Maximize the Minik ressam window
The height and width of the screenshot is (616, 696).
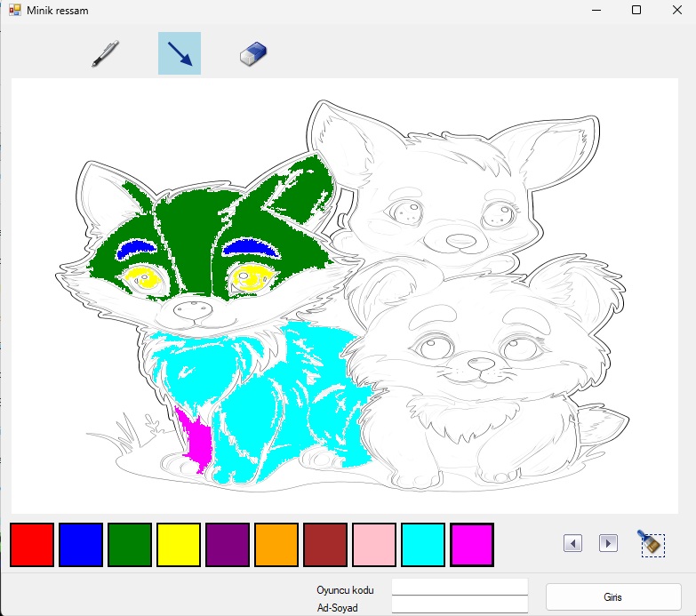tap(636, 10)
